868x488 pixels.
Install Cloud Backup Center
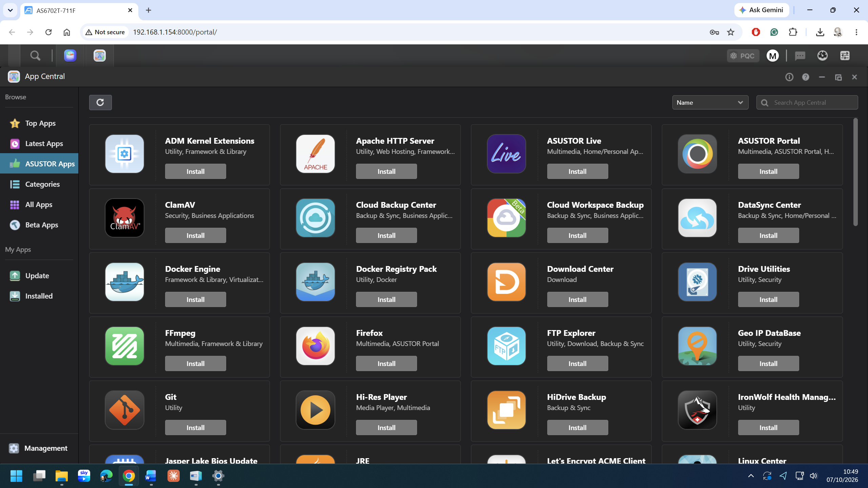tap(386, 236)
